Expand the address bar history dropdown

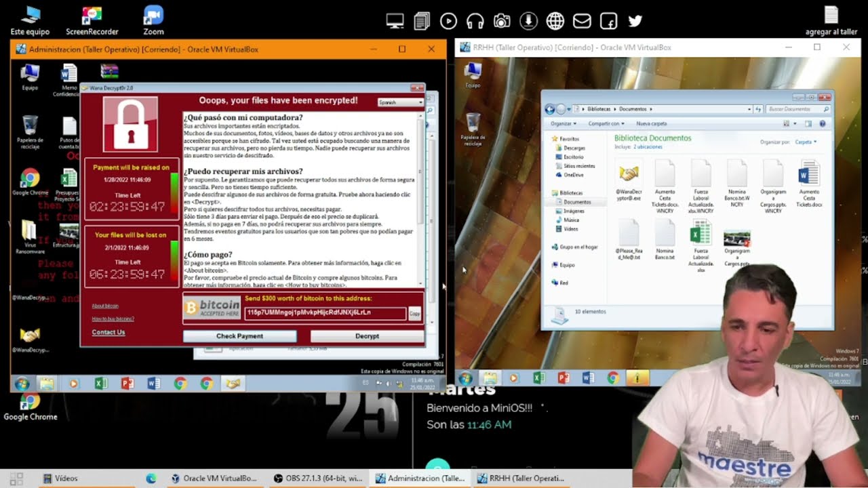(749, 109)
